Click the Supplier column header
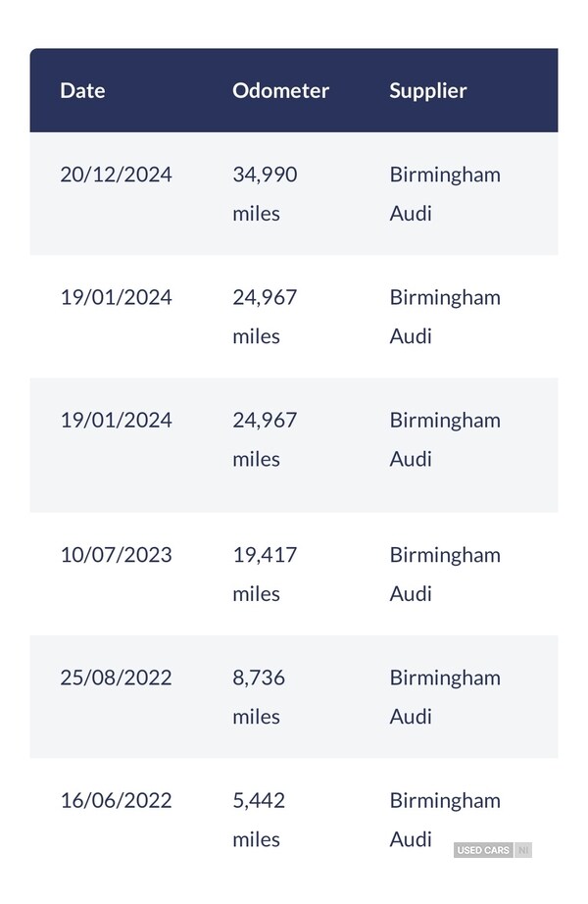Viewport: 588px width, 904px height. pyautogui.click(x=427, y=90)
